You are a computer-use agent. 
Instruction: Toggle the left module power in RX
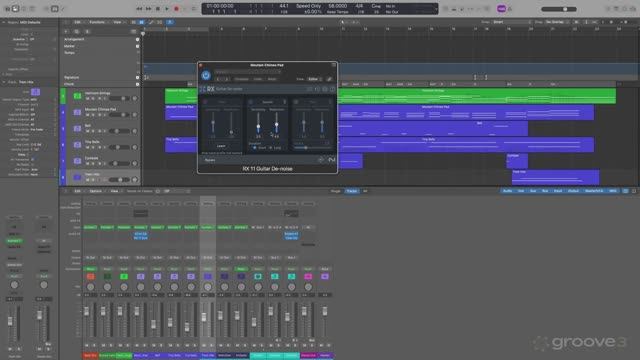[205, 102]
